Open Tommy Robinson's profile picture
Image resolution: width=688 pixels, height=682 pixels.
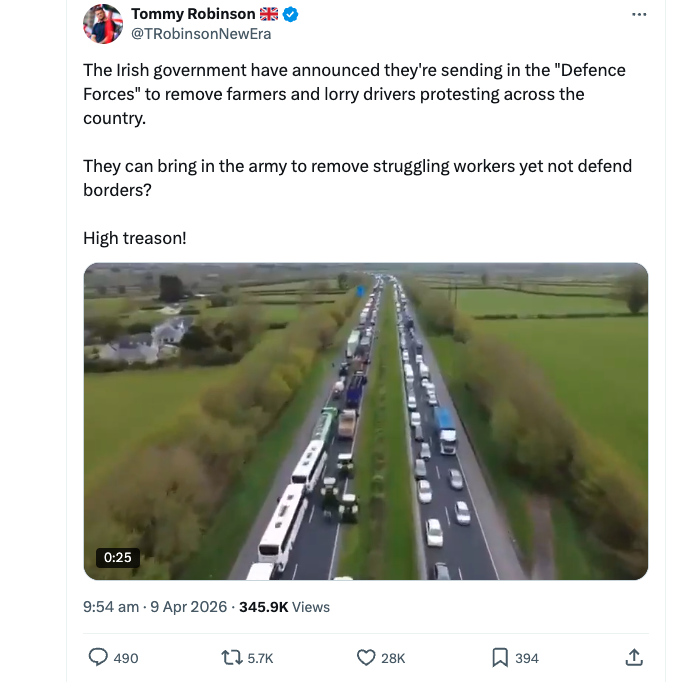103,24
